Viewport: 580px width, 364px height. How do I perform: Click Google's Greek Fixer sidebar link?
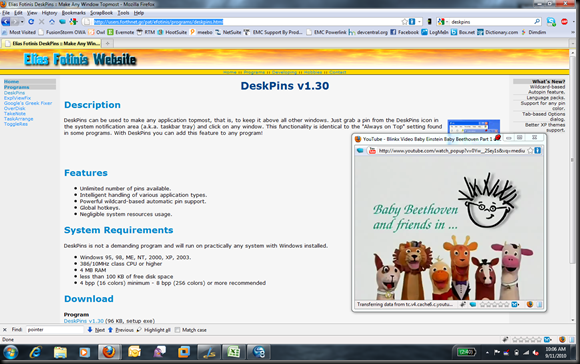[x=28, y=103]
